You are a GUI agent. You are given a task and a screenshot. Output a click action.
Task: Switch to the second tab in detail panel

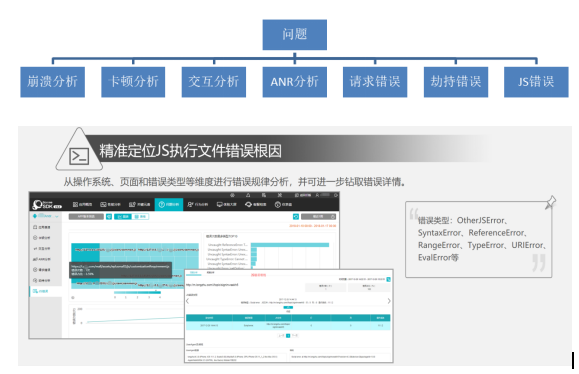pos(210,272)
